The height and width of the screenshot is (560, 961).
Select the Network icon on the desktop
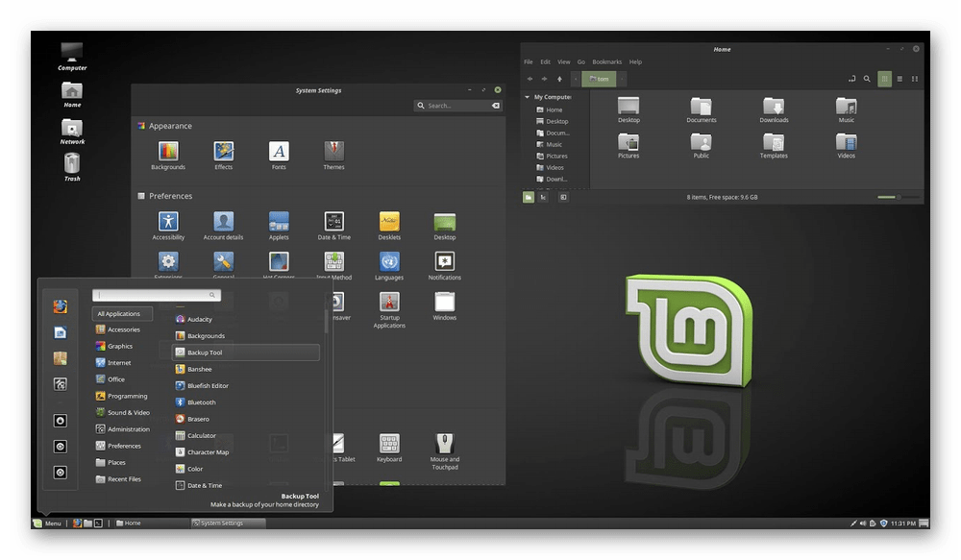point(72,131)
